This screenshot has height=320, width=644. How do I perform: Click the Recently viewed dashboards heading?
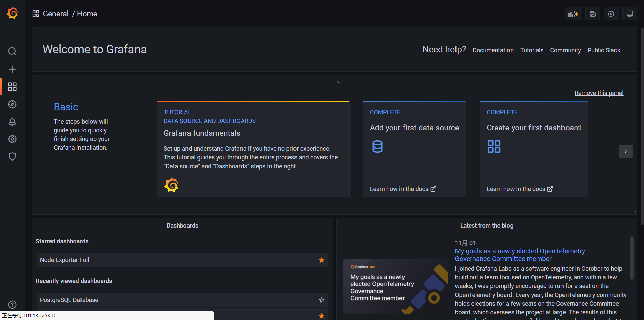click(74, 281)
